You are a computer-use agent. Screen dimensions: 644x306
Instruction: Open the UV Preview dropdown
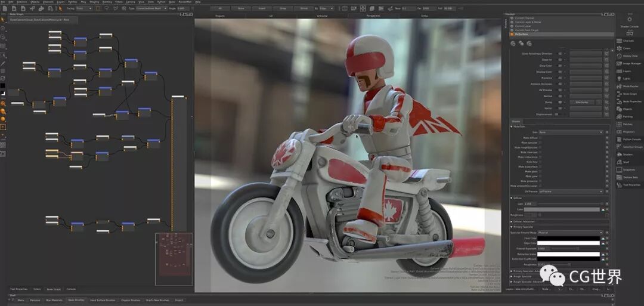pyautogui.click(x=571, y=191)
